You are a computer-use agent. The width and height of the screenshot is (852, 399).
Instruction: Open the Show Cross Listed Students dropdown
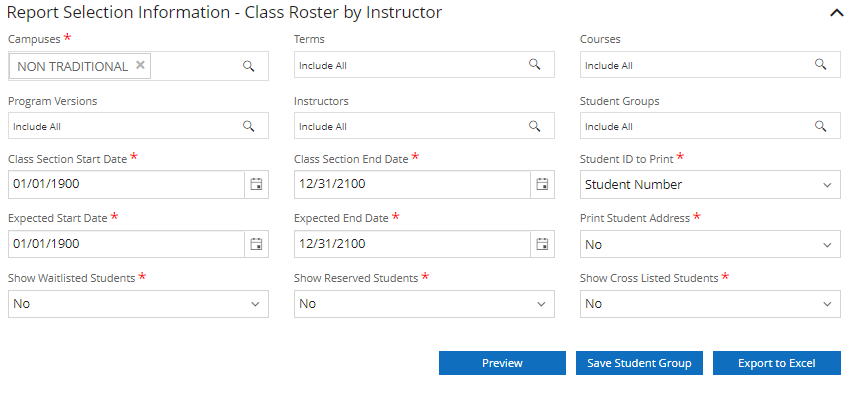coord(710,304)
